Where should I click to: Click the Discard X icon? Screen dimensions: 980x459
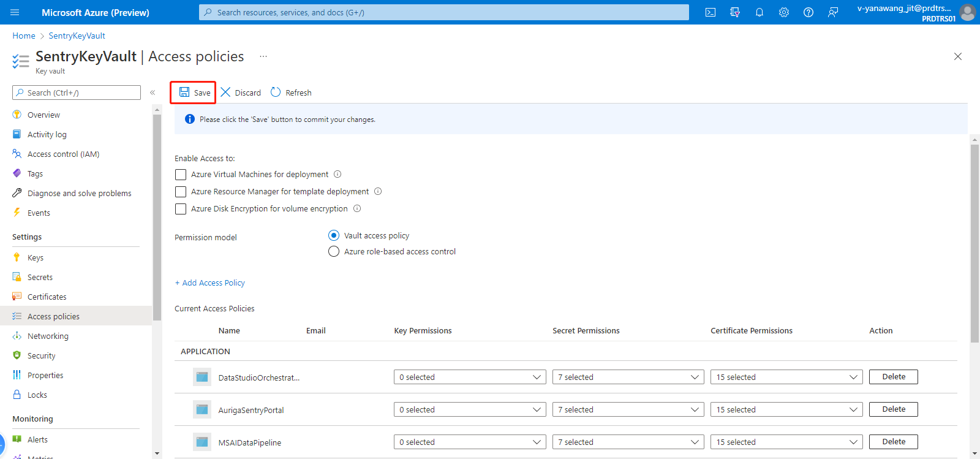(x=225, y=92)
